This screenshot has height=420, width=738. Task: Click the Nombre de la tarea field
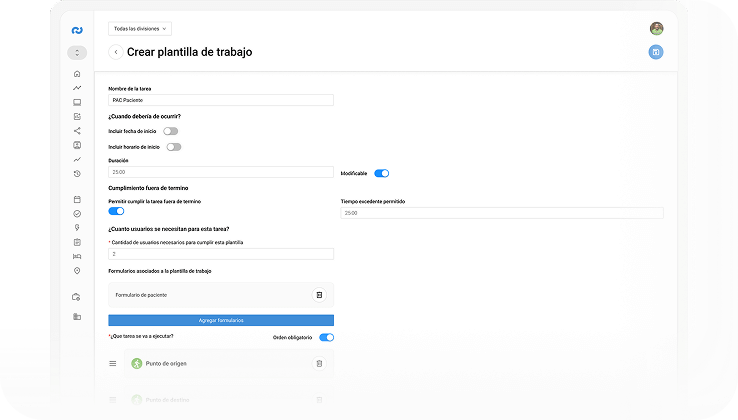(x=220, y=100)
